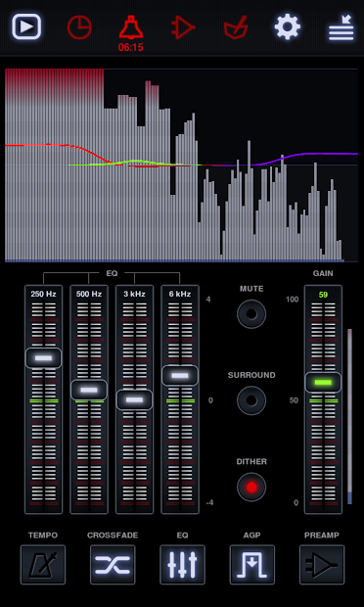Open the red amplifier icon in top bar
This screenshot has width=364, height=607.
[x=183, y=27]
